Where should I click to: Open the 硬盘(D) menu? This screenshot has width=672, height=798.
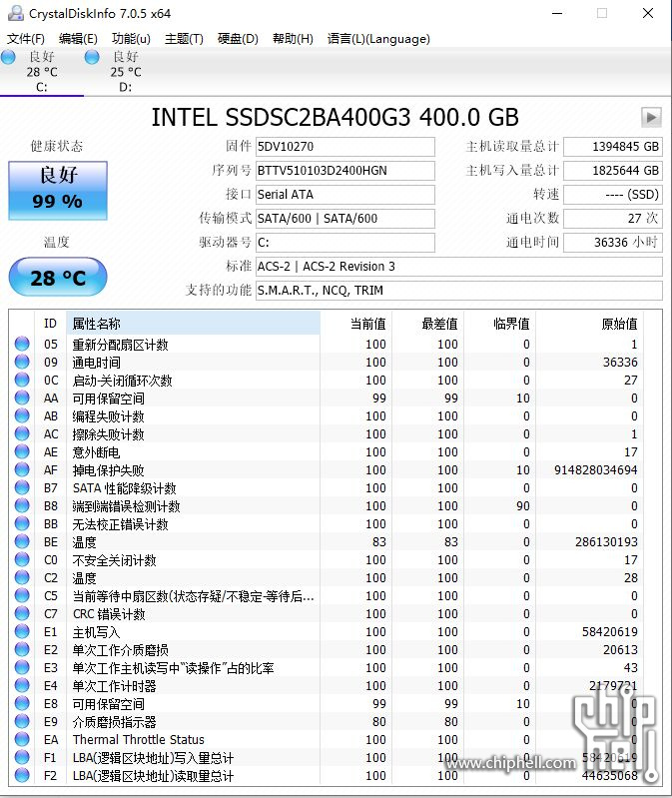238,39
